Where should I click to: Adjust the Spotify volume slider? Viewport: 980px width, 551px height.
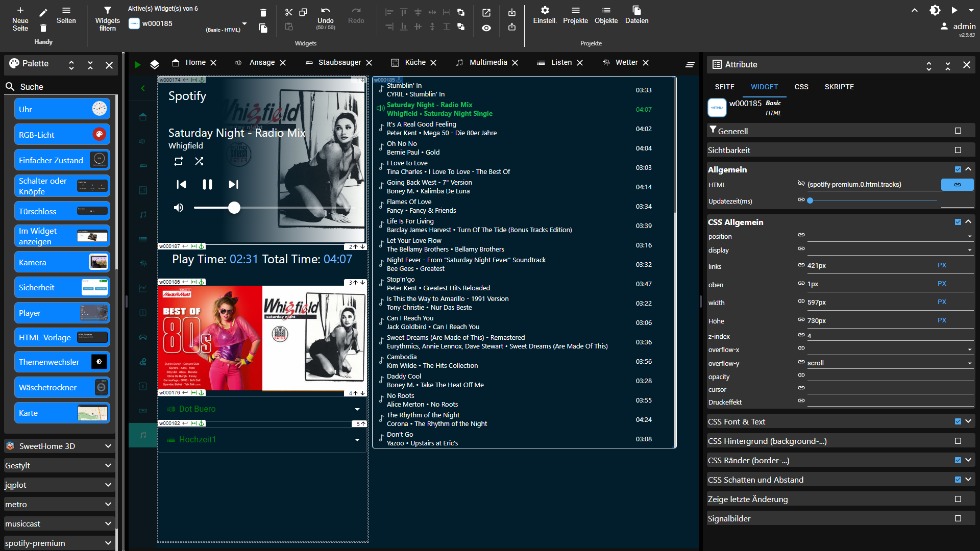234,208
